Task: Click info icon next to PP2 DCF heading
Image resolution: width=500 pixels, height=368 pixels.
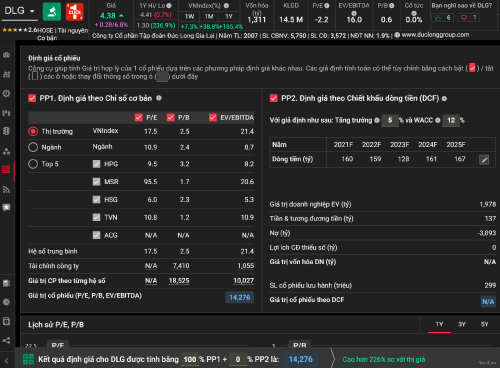Action: tap(444, 98)
